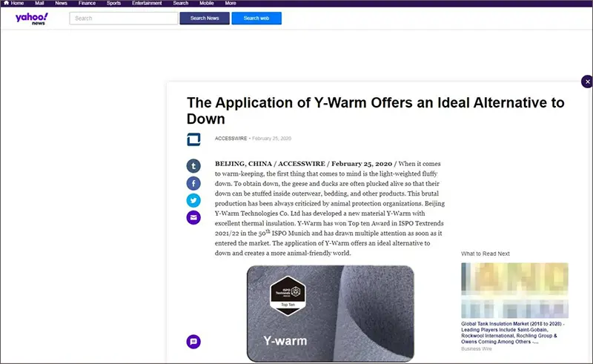Click the Y-warm product image
Screen dimensions: 593x364
[x=330, y=313]
